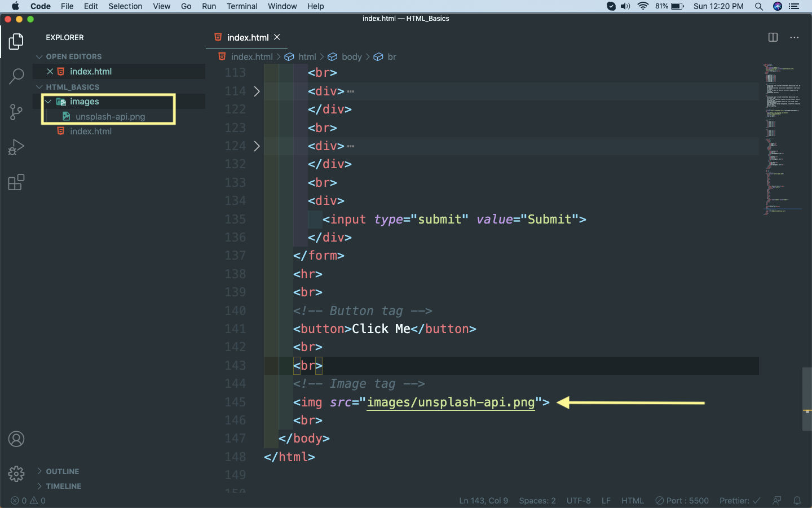
Task: Click the body breadcrumb segment
Action: (351, 57)
